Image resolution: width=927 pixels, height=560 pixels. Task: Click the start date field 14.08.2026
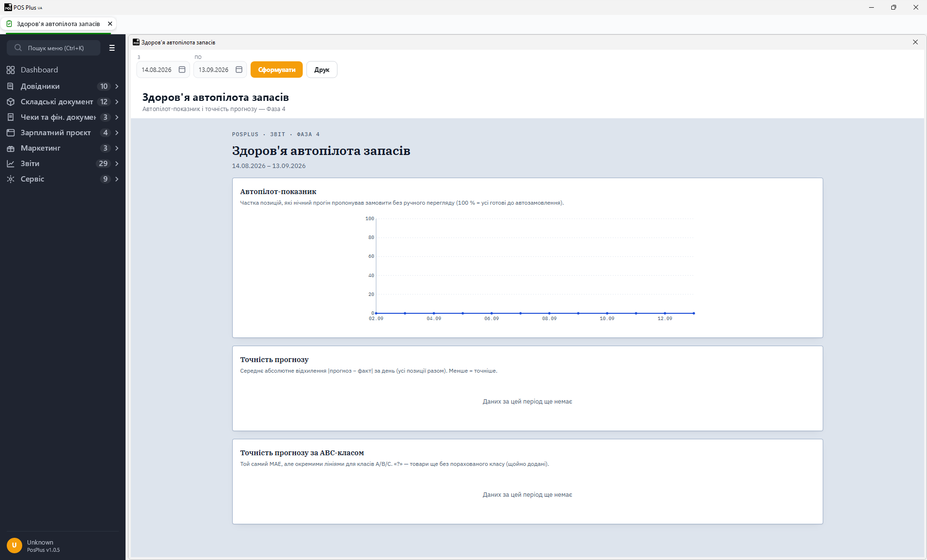click(x=163, y=70)
